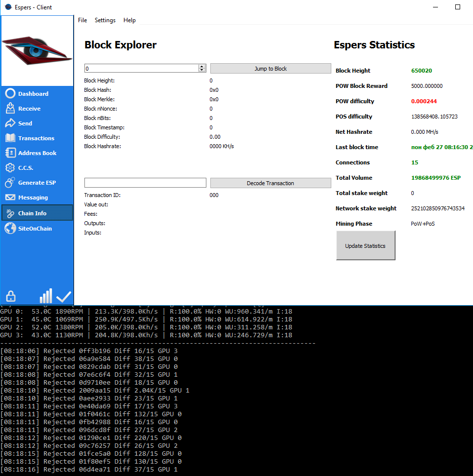This screenshot has width=473, height=476.
Task: Open the Messaging page
Action: click(37, 198)
